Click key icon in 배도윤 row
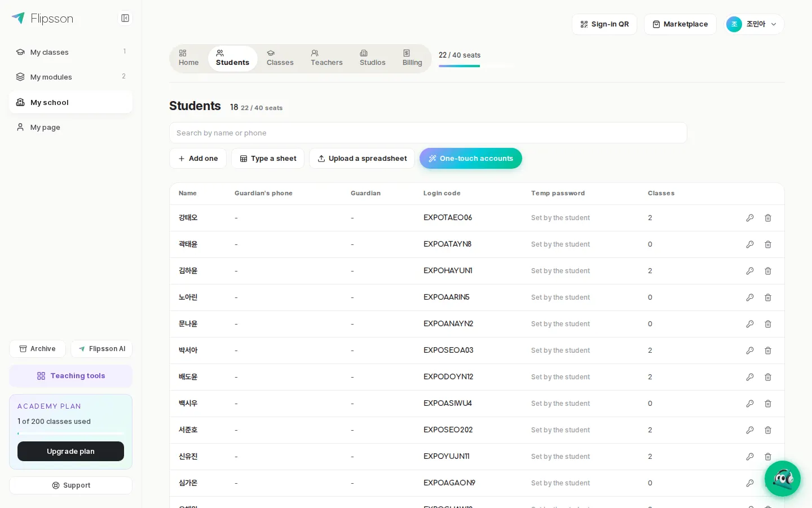812x508 pixels. point(750,377)
